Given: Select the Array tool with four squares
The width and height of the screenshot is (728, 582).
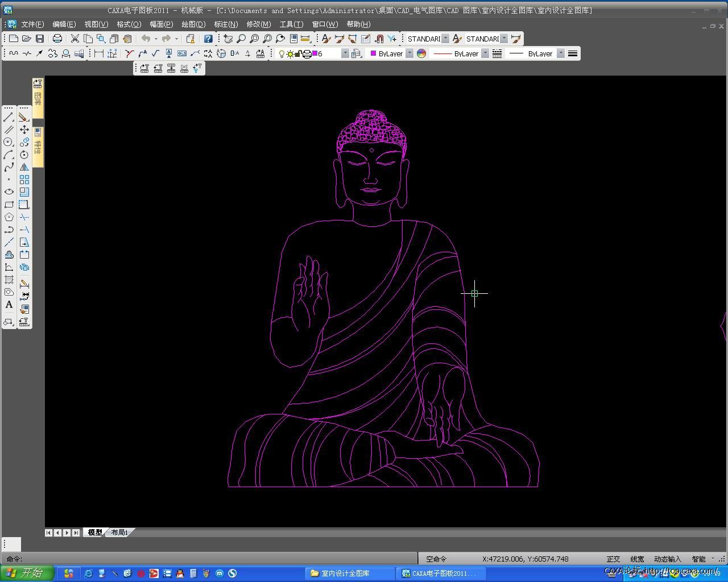Looking at the screenshot, I should (24, 179).
